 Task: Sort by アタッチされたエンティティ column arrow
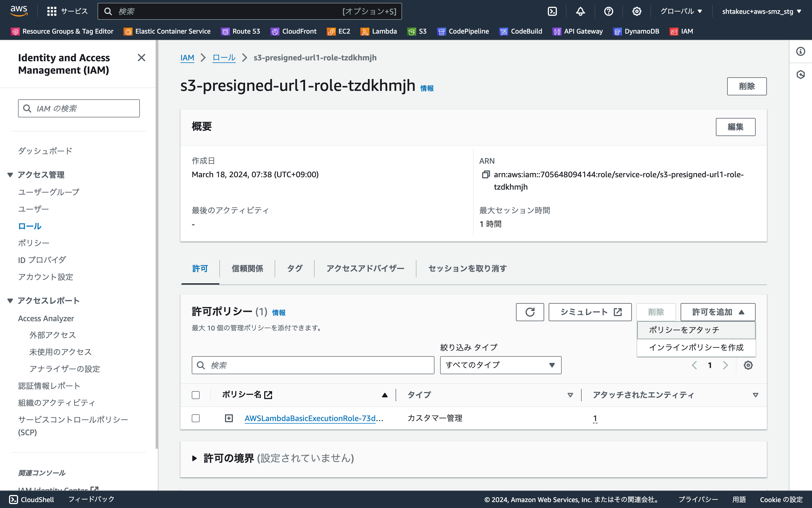click(755, 395)
